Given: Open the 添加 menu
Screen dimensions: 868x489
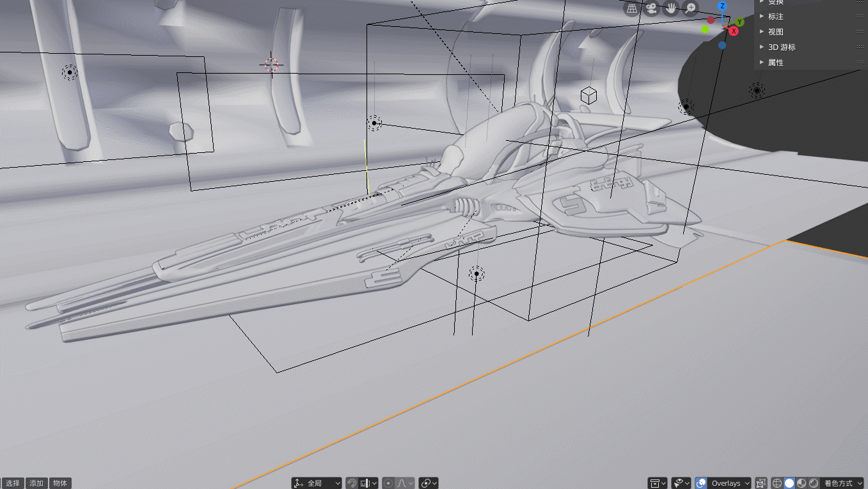Looking at the screenshot, I should click(x=36, y=483).
